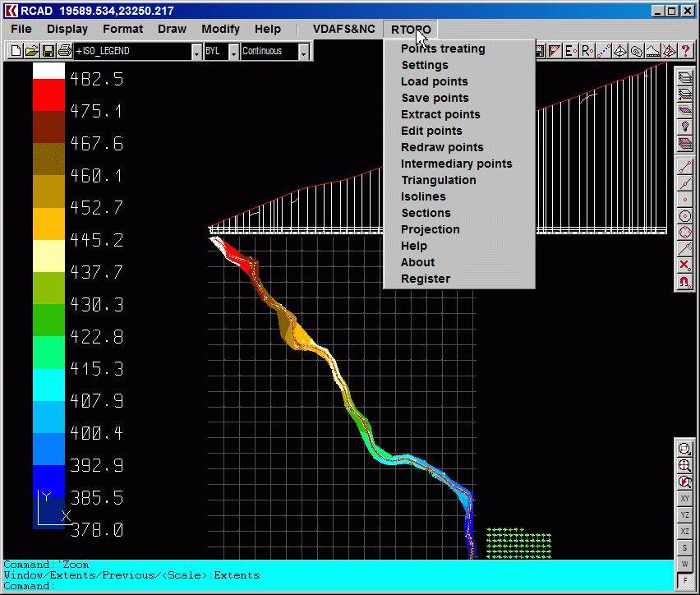Click Load points menu entry
The image size is (700, 595).
(x=434, y=81)
